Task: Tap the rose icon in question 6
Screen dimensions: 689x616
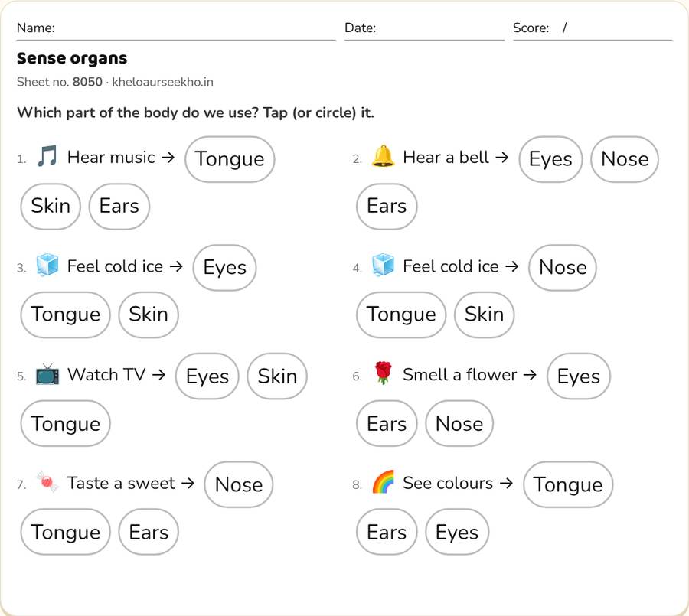Action: pos(383,373)
